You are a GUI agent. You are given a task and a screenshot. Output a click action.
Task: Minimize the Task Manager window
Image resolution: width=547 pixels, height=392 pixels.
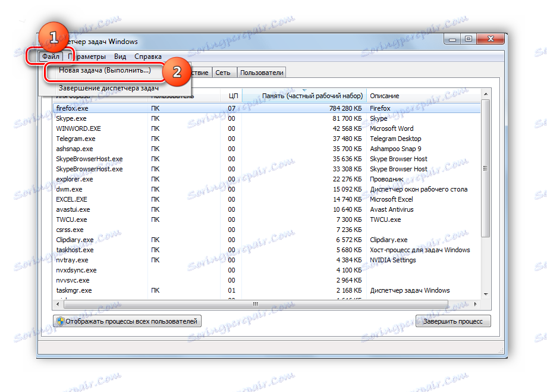coord(452,39)
